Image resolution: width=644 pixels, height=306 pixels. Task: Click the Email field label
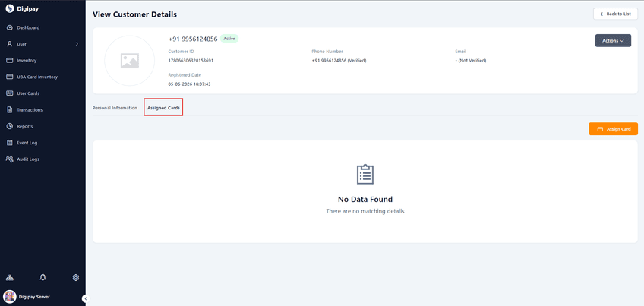[x=460, y=52]
